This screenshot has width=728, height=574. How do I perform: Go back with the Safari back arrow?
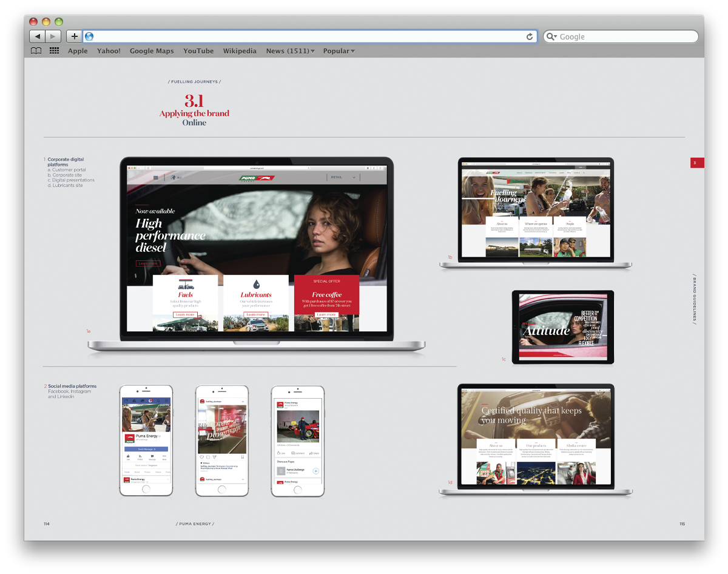click(38, 36)
